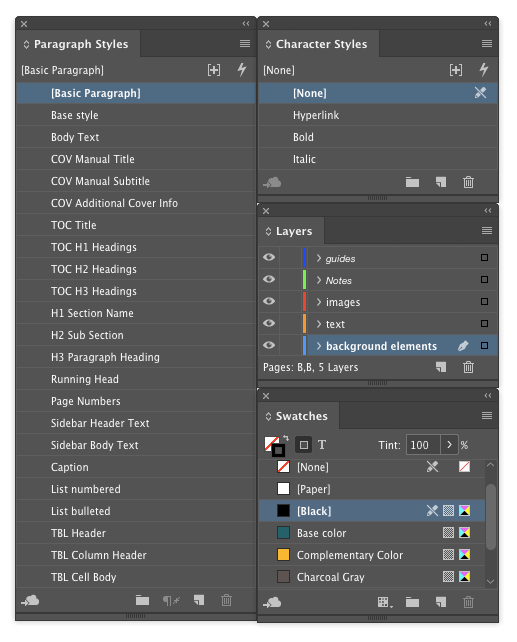Collapse Character Styles panel to icons
Screen dimensions: 517x642
click(x=488, y=24)
